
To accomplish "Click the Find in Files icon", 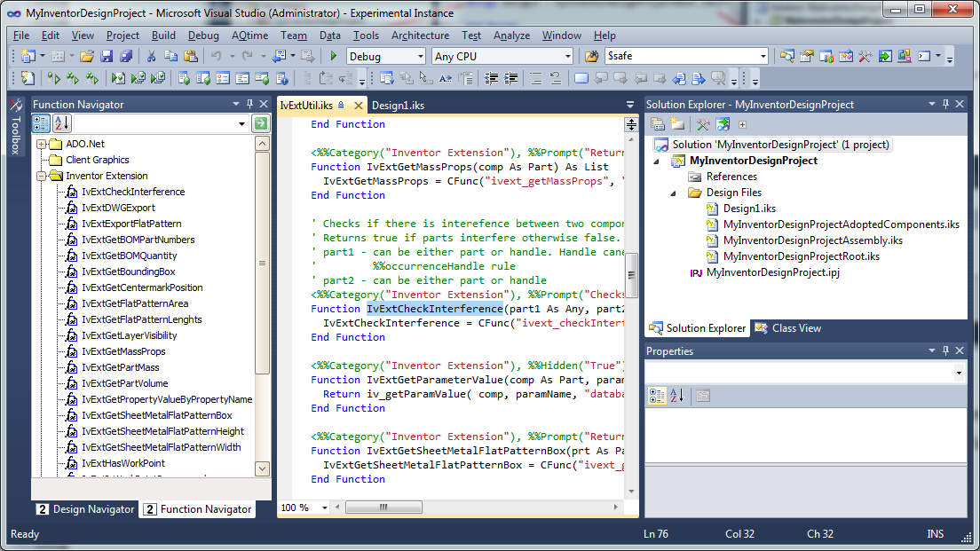I will [x=592, y=56].
